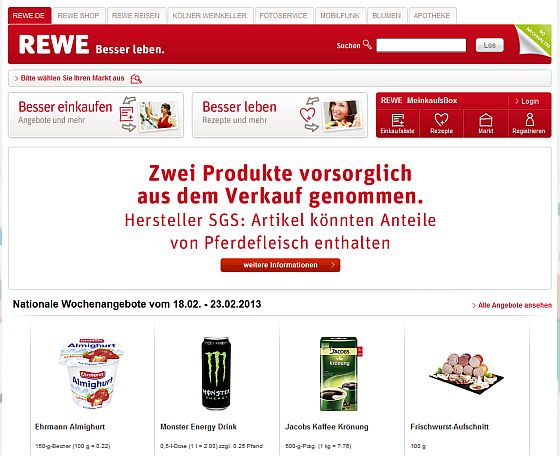The width and height of the screenshot is (560, 456).
Task: Click the REWE Besser leben logo
Action: [91, 45]
